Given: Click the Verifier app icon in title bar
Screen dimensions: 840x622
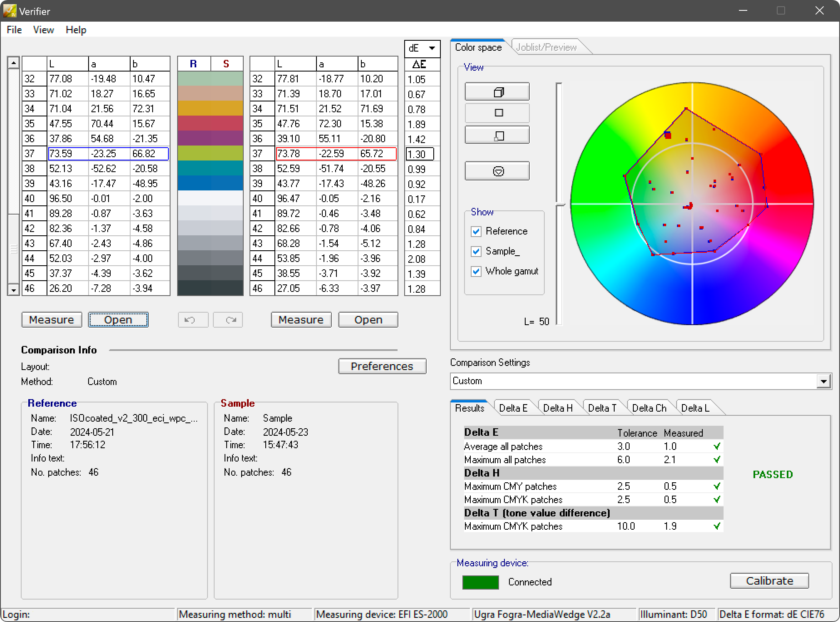Looking at the screenshot, I should (9, 11).
